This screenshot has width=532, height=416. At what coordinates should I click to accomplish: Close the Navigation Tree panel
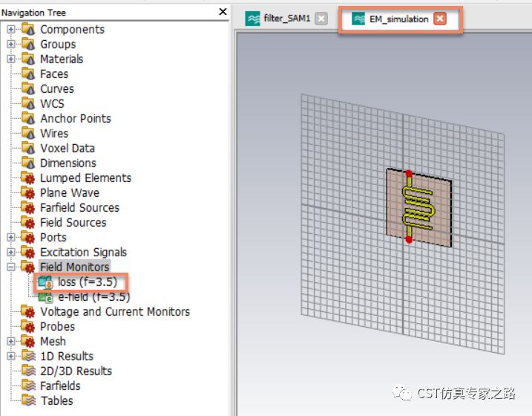pos(223,12)
